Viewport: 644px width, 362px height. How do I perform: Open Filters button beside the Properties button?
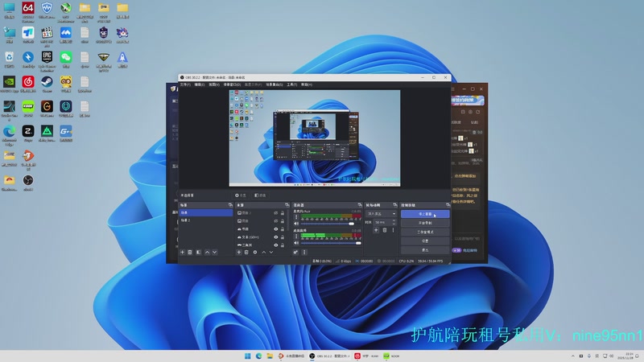click(260, 195)
